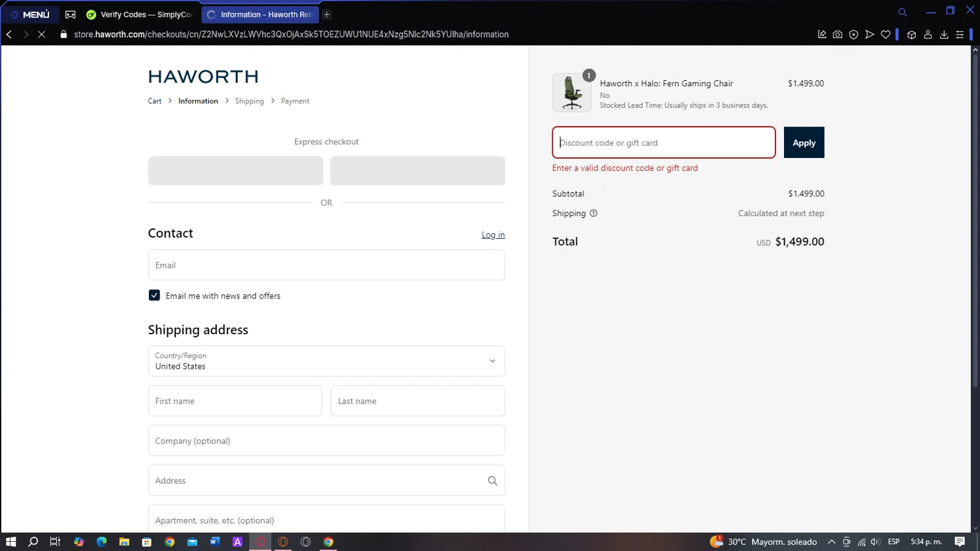Open the extensions cube icon
980x551 pixels.
point(911,35)
